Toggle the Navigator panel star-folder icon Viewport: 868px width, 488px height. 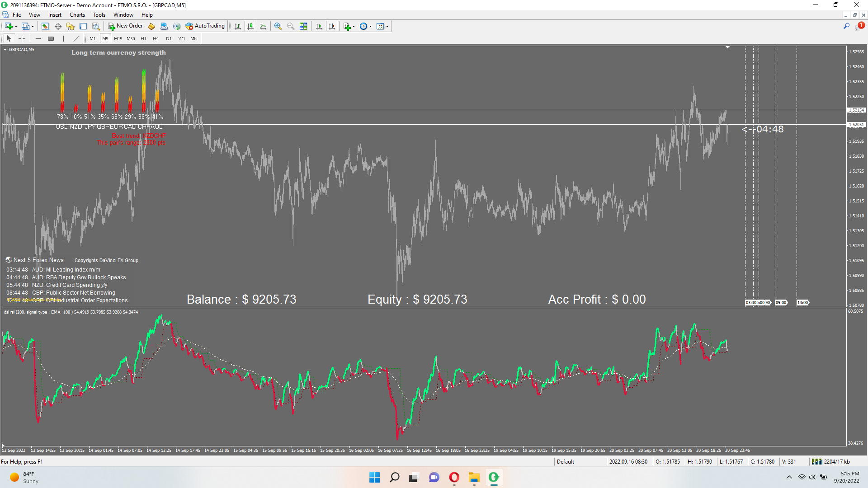coord(71,26)
